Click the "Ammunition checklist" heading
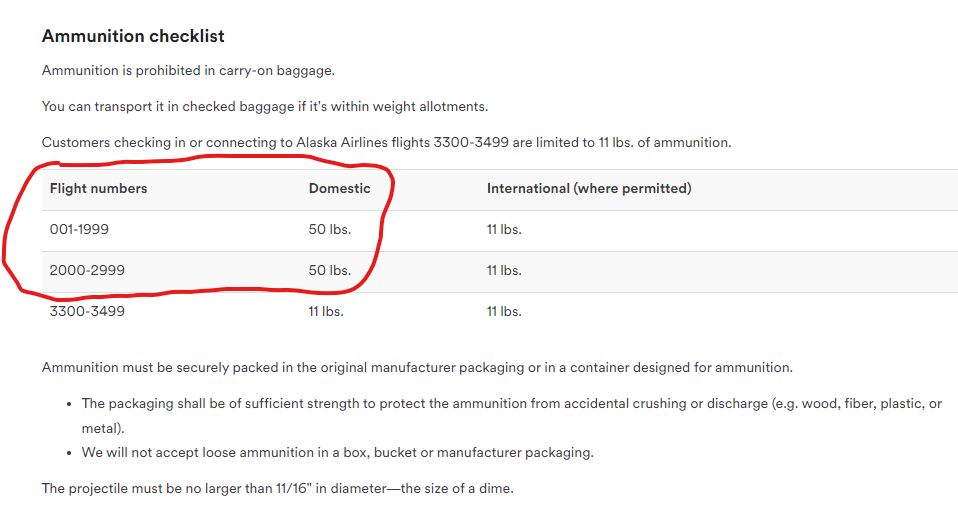The image size is (958, 515). [x=133, y=36]
